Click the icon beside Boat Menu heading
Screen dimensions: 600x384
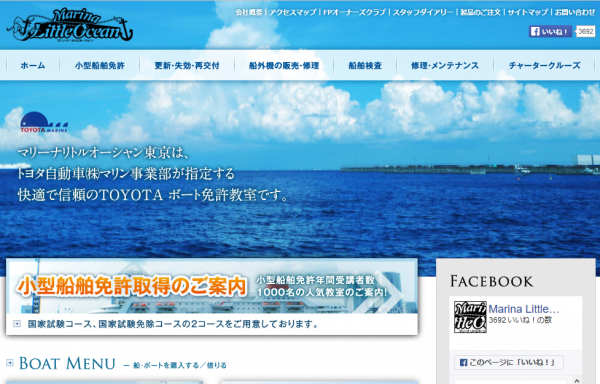(10, 363)
